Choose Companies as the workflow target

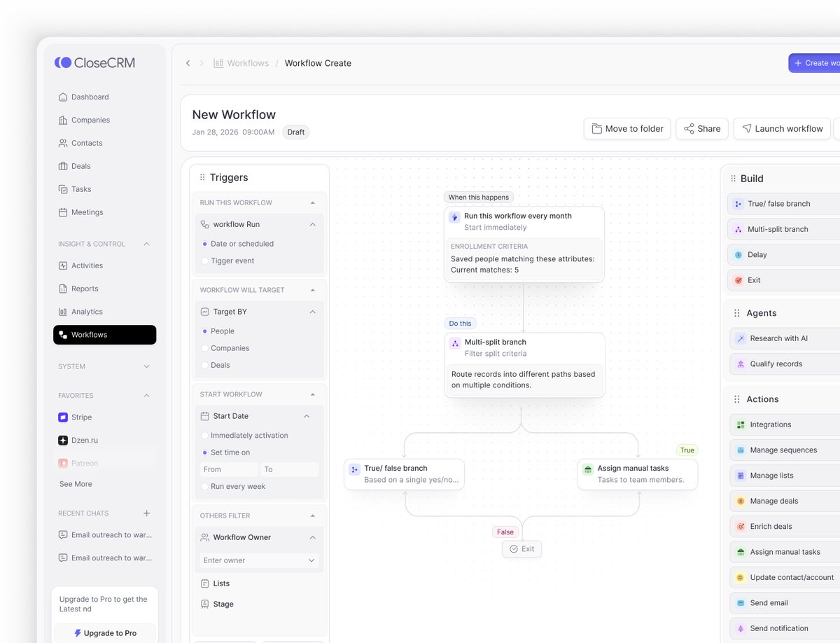(x=205, y=347)
